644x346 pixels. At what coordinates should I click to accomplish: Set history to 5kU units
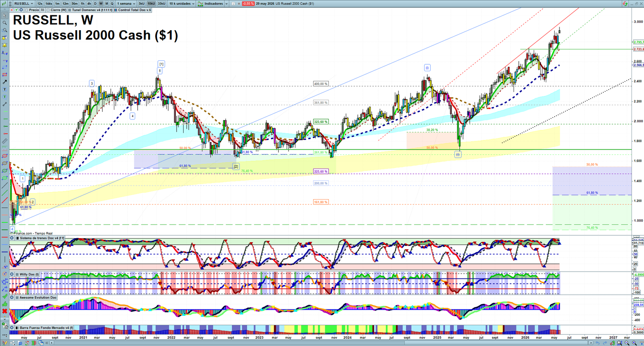pyautogui.click(x=141, y=4)
